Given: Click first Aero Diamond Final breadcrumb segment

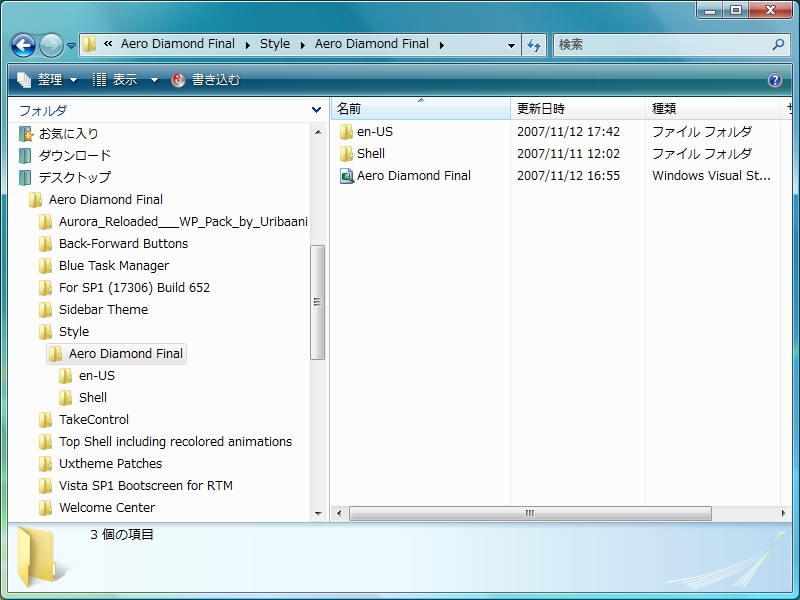Looking at the screenshot, I should pos(178,44).
